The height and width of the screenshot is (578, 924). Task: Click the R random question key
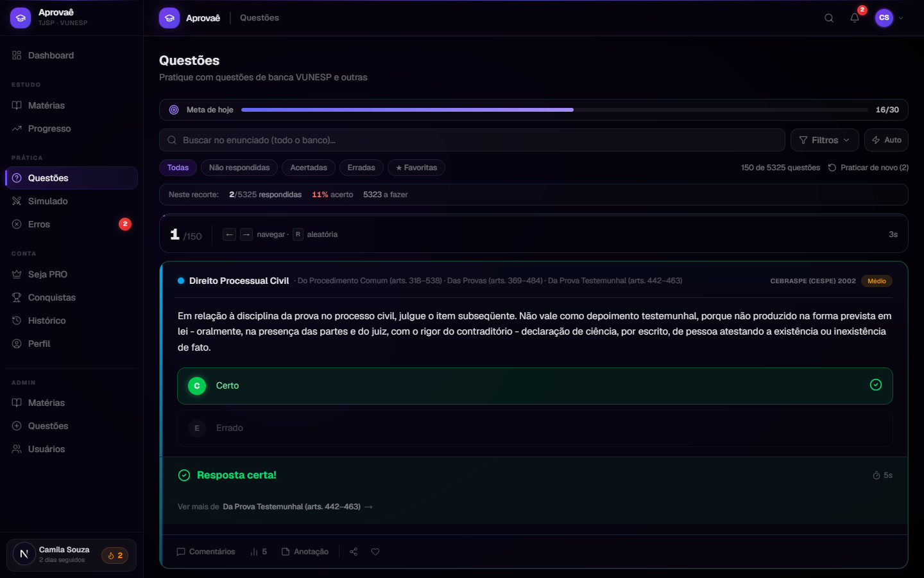298,234
